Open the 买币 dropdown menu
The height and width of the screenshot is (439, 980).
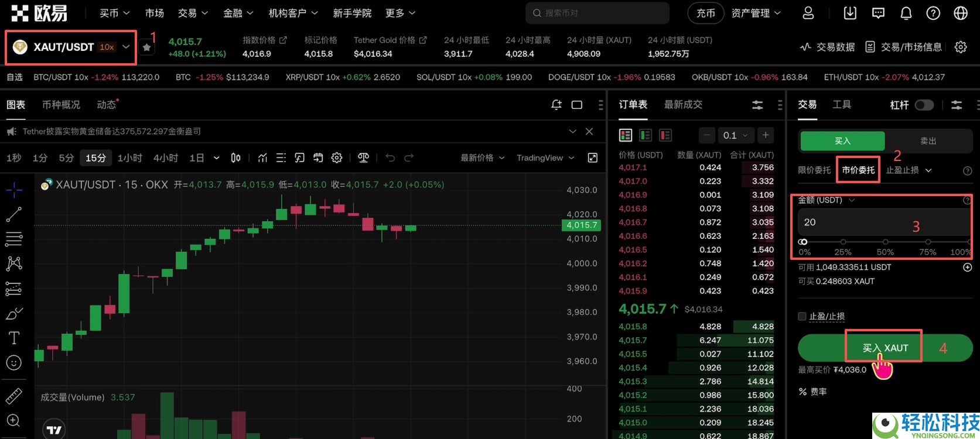(114, 13)
